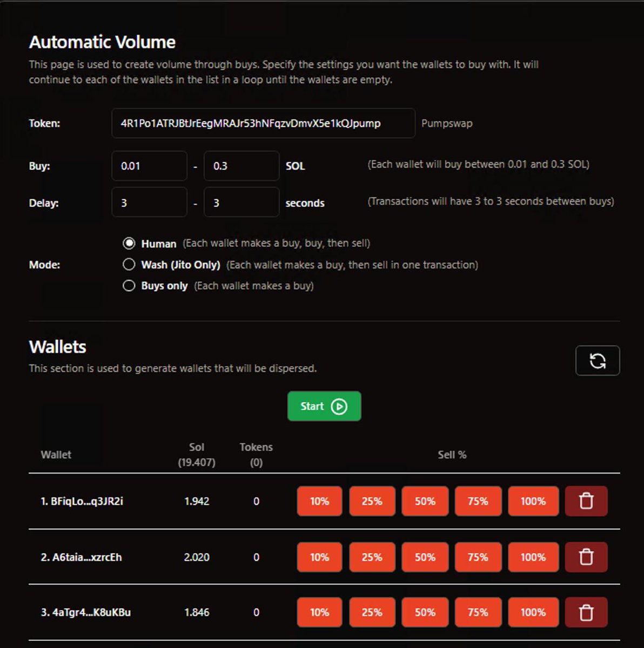Click the Pumpswap label beside token
The image size is (644, 648).
(447, 123)
